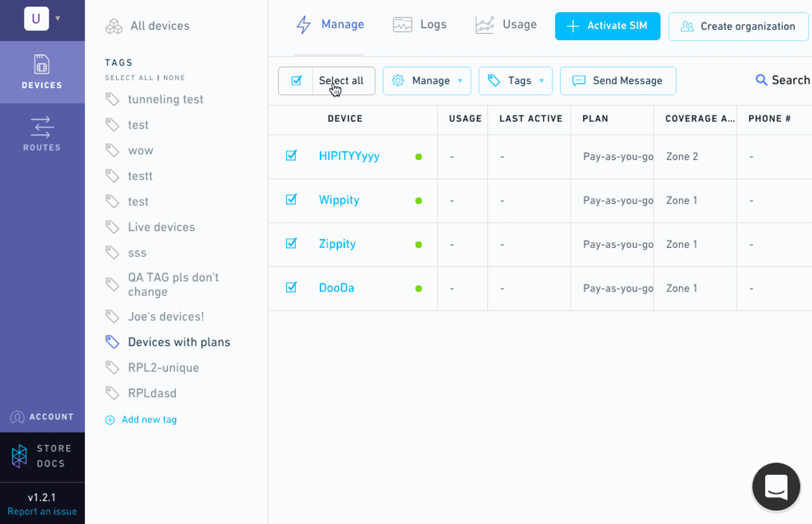Click the Store Docs hologram logo

click(x=19, y=456)
